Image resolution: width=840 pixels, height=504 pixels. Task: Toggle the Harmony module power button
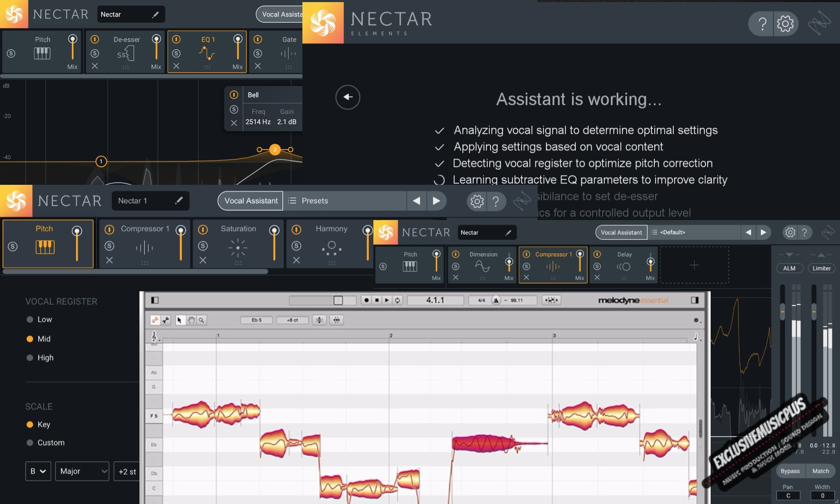click(x=296, y=230)
